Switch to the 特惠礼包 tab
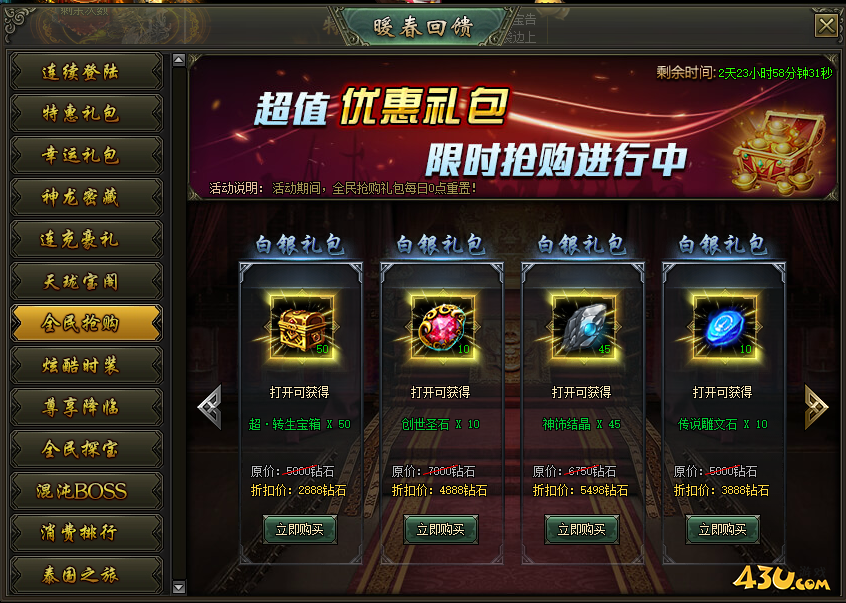This screenshot has width=846, height=603. click(86, 113)
